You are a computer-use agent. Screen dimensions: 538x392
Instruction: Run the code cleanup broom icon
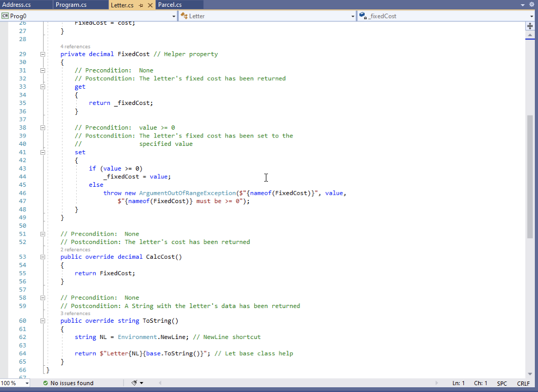(134, 383)
